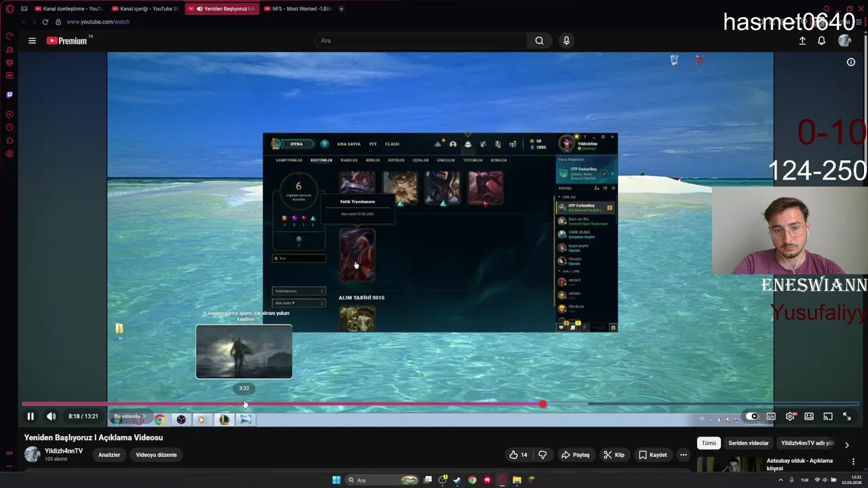Screen dimensions: 868x488
Task: Click the Windows taskbar search box
Action: click(x=383, y=480)
